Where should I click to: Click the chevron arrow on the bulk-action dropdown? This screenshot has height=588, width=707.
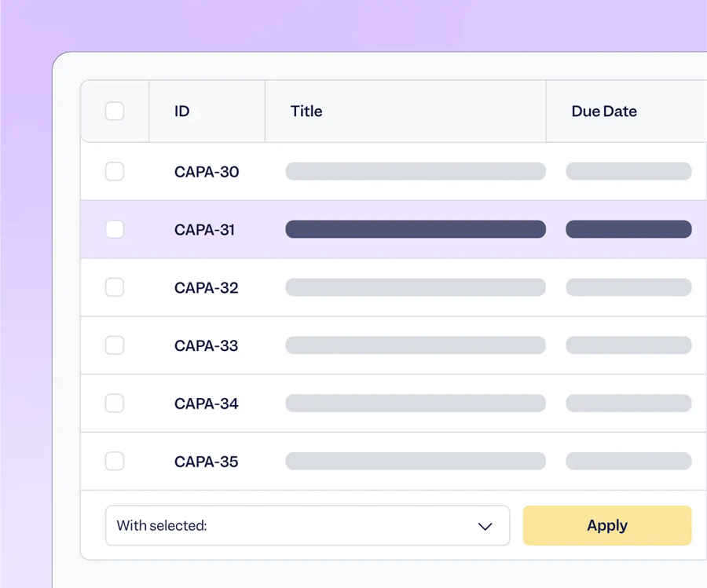[485, 526]
